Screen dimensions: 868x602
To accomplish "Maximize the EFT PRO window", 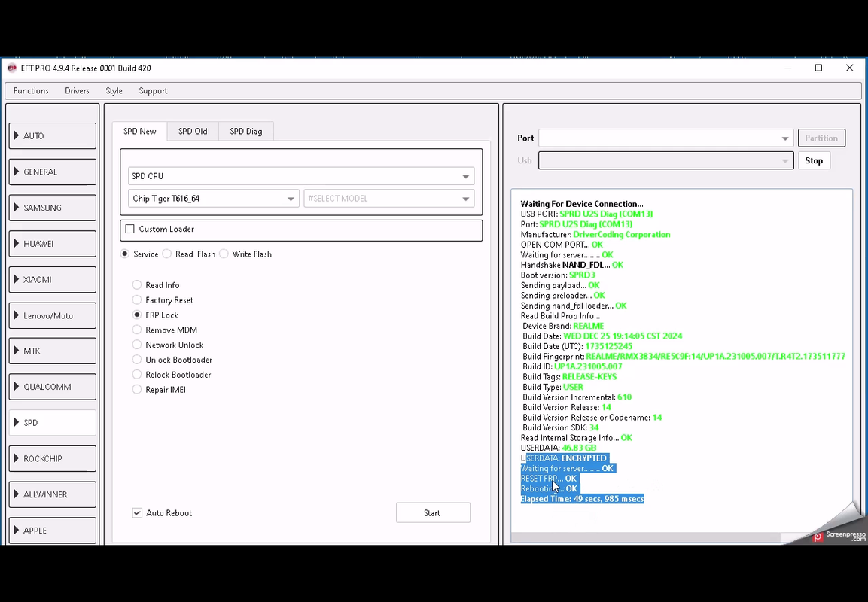I will (819, 68).
